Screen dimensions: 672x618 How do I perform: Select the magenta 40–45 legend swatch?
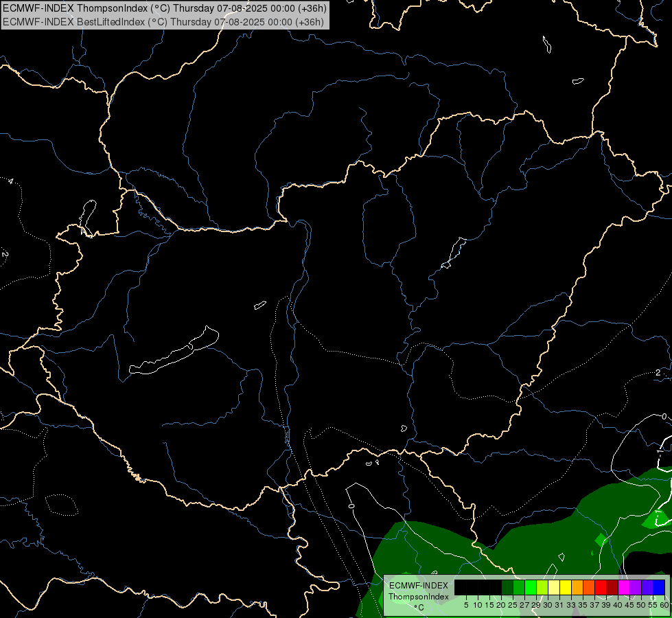pos(624,588)
